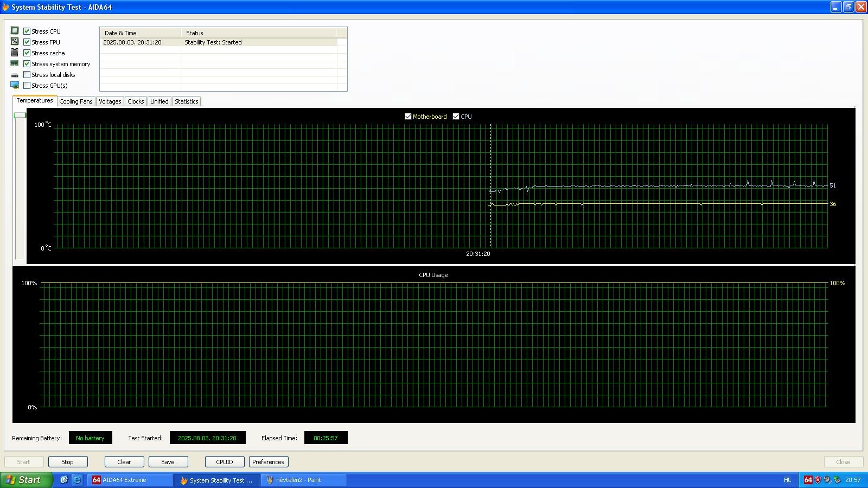This screenshot has height=488, width=868.
Task: Click the 2025.08.03. 20:31:20 log entry date
Action: tap(132, 42)
